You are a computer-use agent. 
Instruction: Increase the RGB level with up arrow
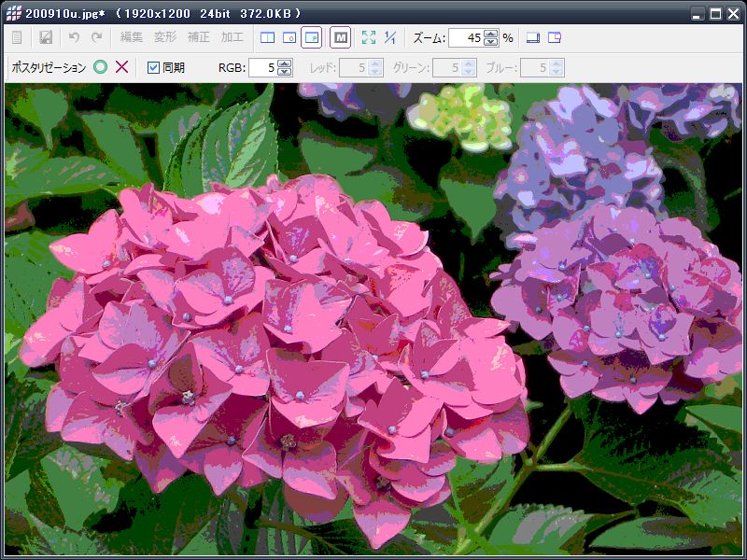pyautogui.click(x=285, y=63)
